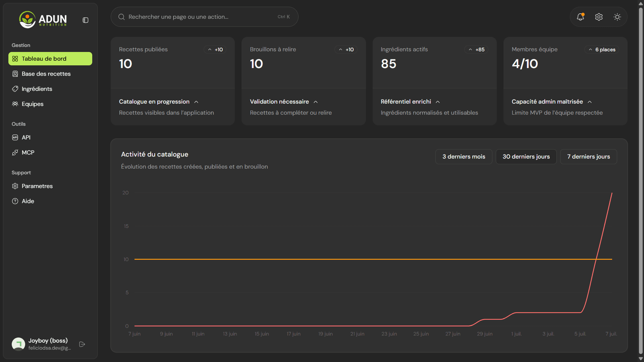644x362 pixels.
Task: Click the Tableau de bord grid icon
Action: [15, 59]
